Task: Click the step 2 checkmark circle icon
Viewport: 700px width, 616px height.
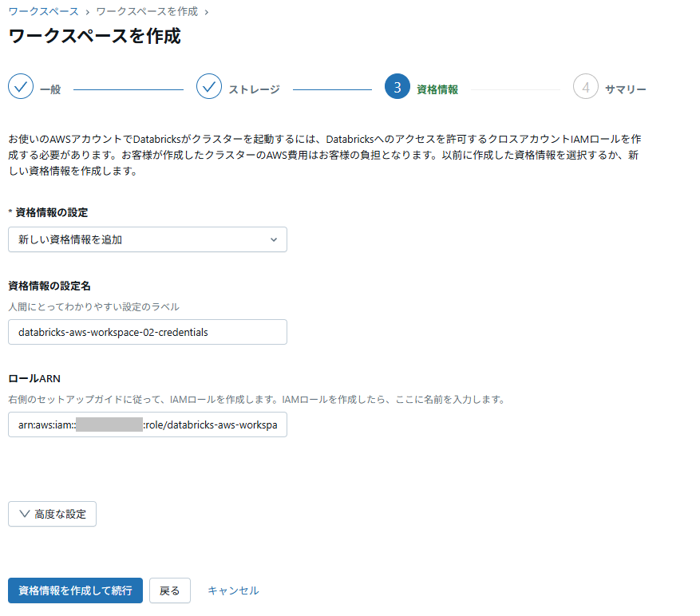Action: coord(209,86)
